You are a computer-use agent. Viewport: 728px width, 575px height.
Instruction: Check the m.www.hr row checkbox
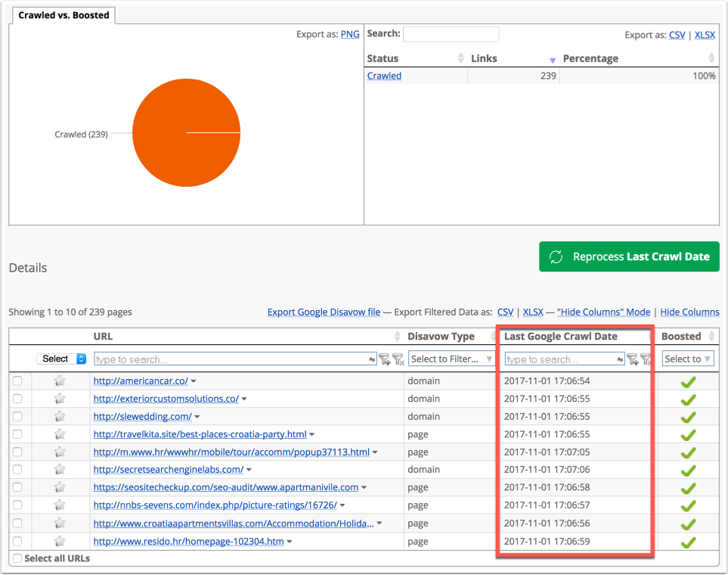17,452
